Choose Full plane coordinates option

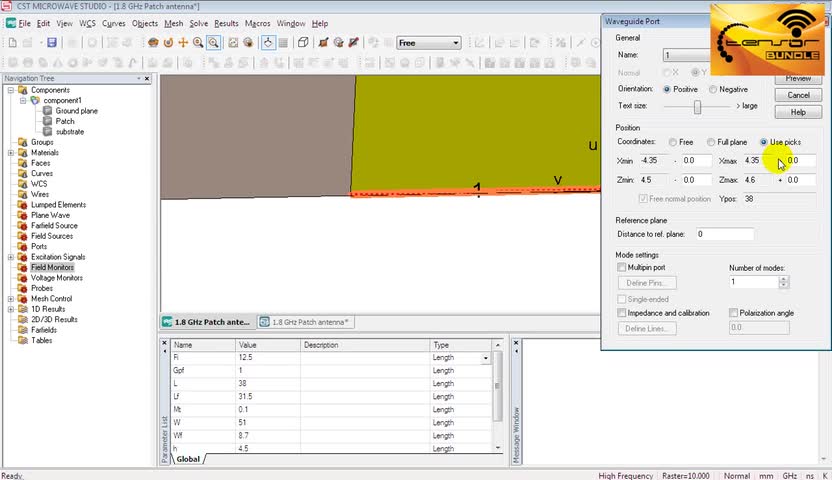(x=711, y=142)
